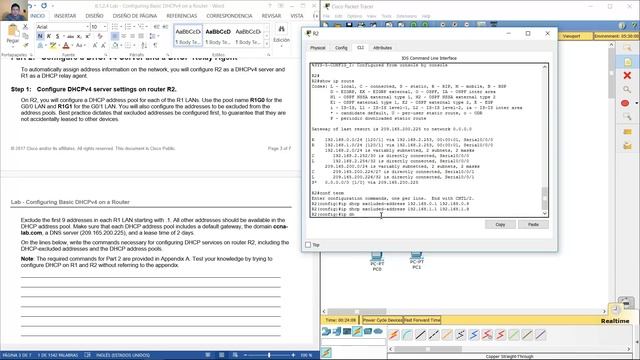Choose the black copper straight-through cable
The image size is (640, 360).
point(420,335)
